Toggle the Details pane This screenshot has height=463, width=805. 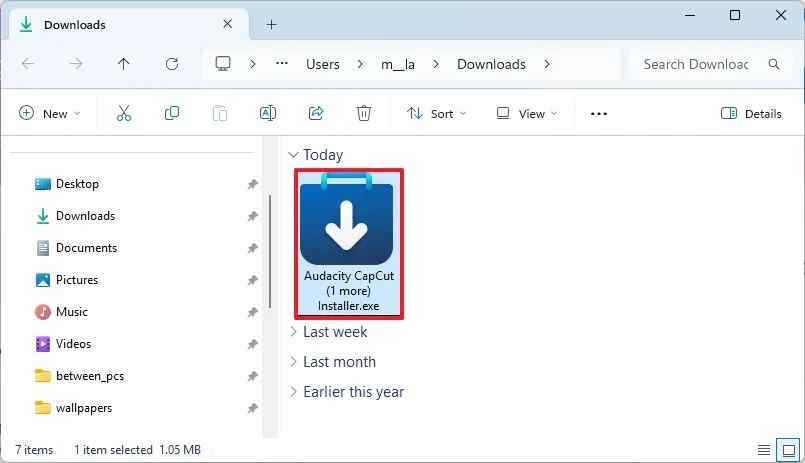[x=751, y=113]
